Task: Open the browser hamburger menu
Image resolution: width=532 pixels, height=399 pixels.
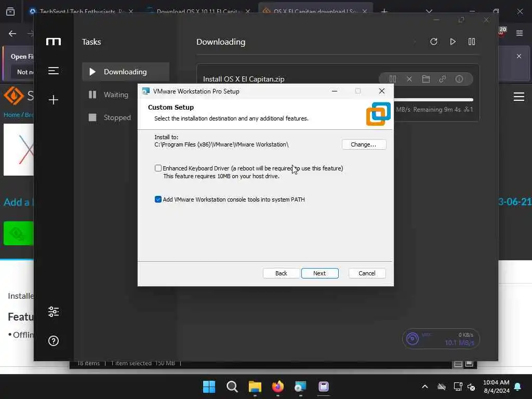Action: [x=520, y=33]
